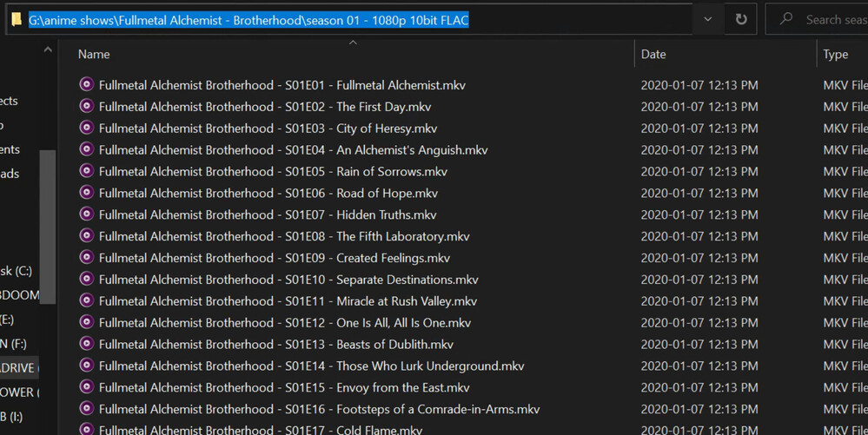Select file S01E17 - Cold Flame.mkv
Viewport: 868px width, 435px height.
(260, 430)
